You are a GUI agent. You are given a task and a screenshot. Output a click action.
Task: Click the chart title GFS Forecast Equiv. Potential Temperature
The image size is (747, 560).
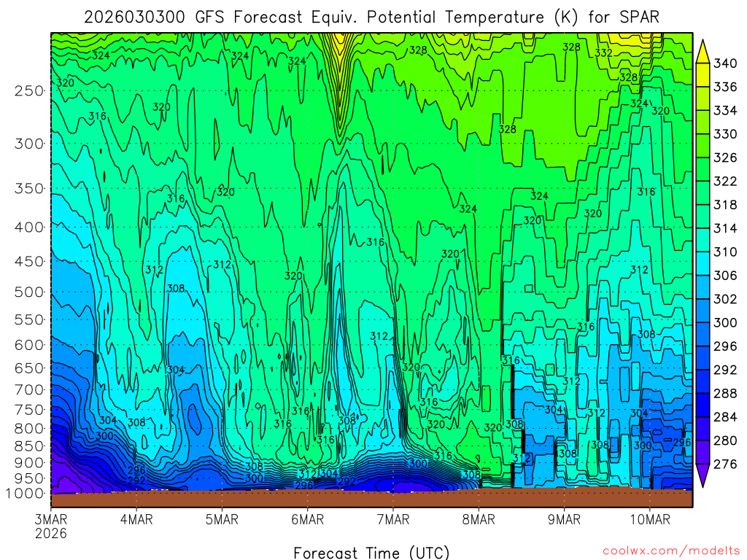[370, 17]
